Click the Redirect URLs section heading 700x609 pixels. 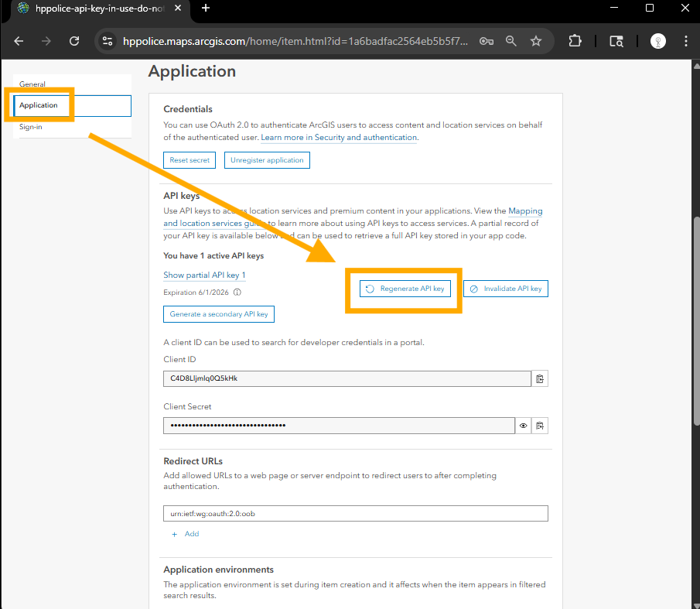193,461
